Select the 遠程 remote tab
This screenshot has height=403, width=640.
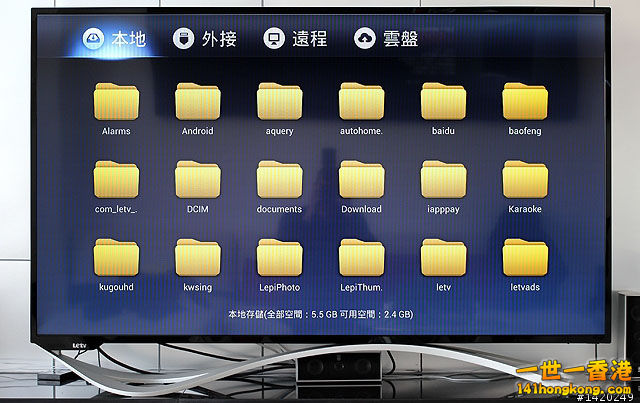pyautogui.click(x=296, y=39)
